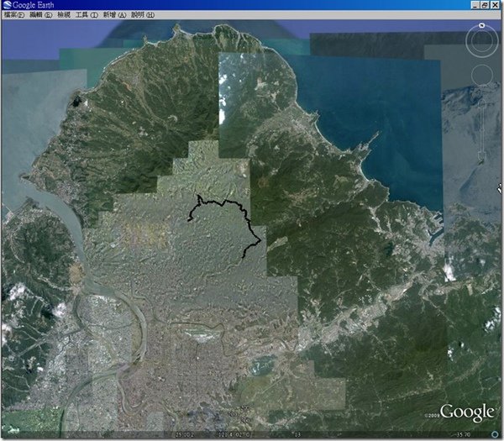This screenshot has height=441, width=504.
Task: Click the Google Earth globe icon in title bar
Action: 7,5
